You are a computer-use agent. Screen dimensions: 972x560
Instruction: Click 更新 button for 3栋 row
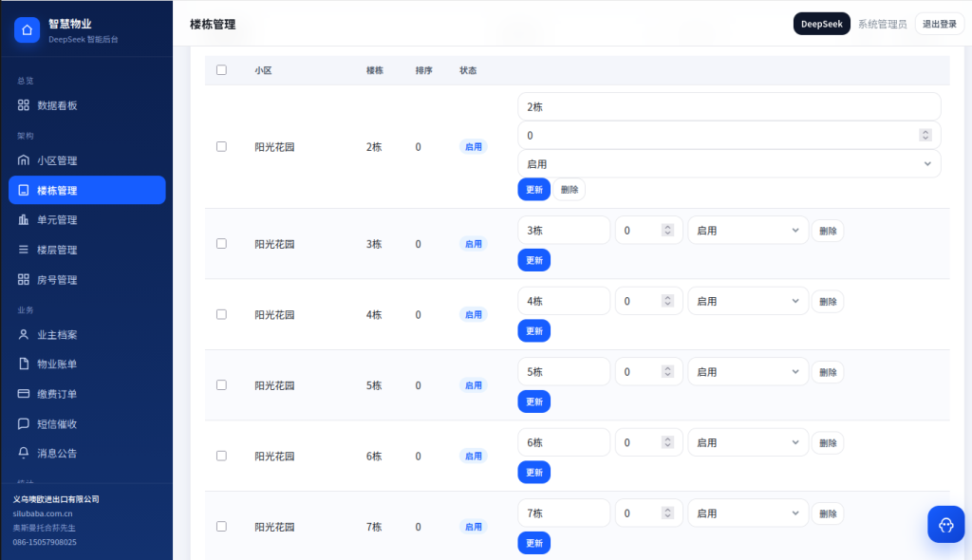pyautogui.click(x=533, y=260)
